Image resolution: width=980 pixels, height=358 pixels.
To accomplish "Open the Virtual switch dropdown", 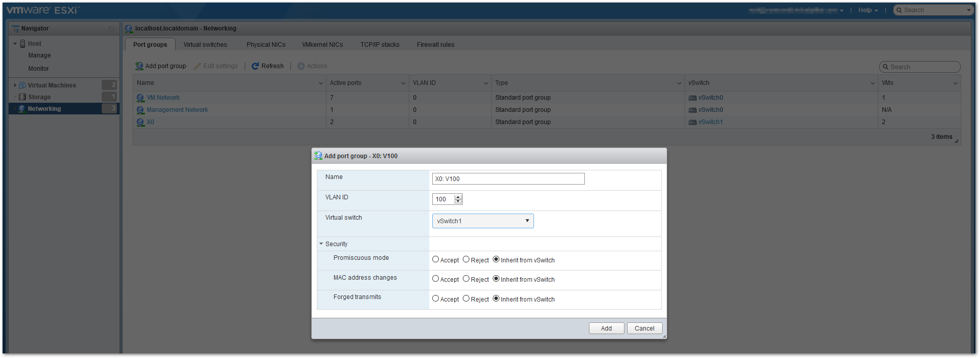I will coord(483,221).
